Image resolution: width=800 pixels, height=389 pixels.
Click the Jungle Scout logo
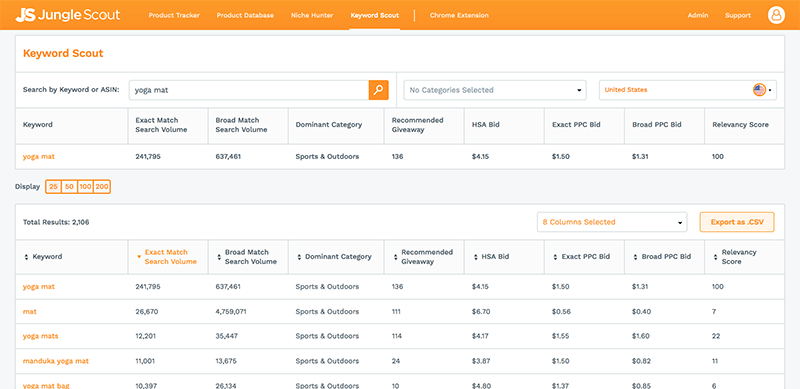tap(68, 15)
